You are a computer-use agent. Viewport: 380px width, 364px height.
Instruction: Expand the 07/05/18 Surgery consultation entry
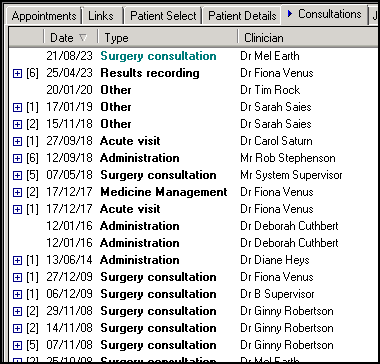(x=17, y=175)
